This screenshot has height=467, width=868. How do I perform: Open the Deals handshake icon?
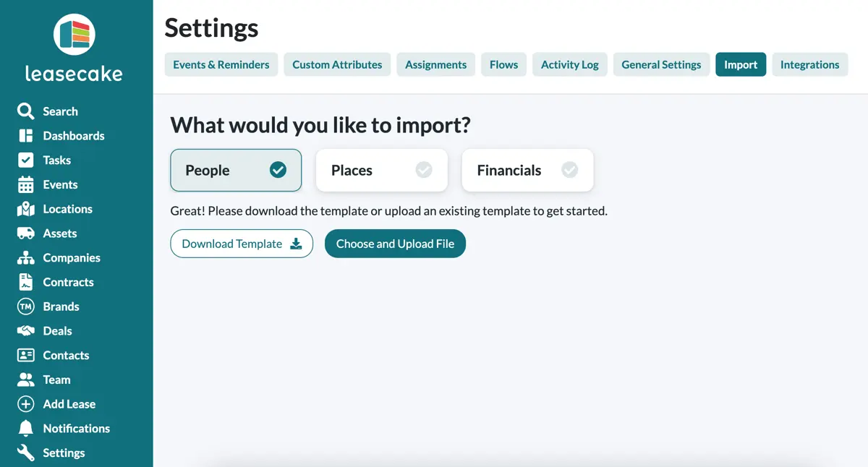click(26, 331)
